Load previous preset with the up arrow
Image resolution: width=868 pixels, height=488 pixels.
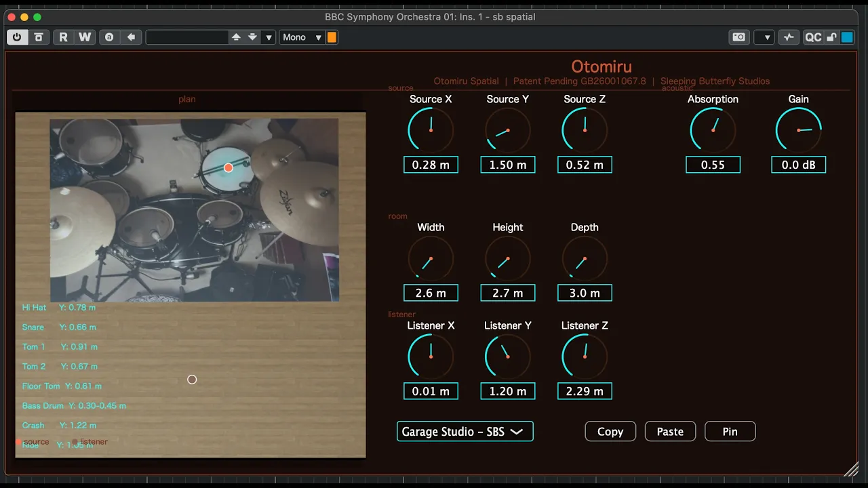pyautogui.click(x=236, y=37)
